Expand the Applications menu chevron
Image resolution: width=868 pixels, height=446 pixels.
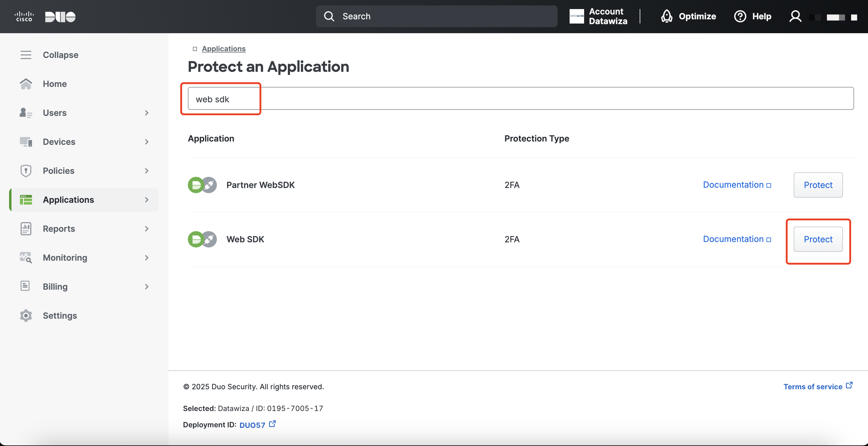pyautogui.click(x=146, y=199)
